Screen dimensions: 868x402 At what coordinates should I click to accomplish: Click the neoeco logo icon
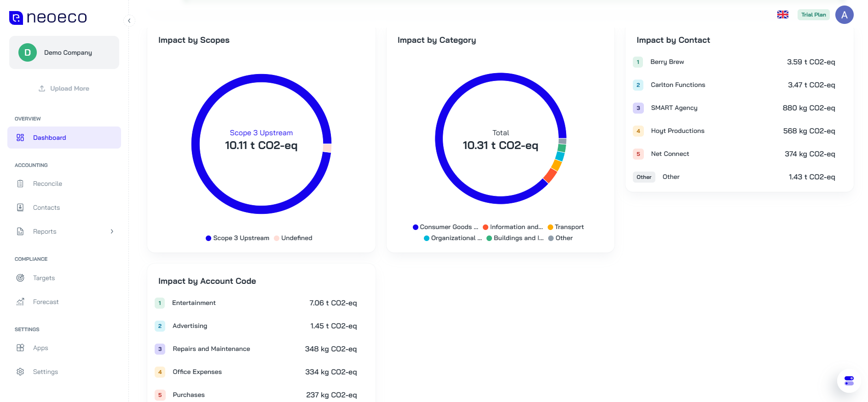16,18
